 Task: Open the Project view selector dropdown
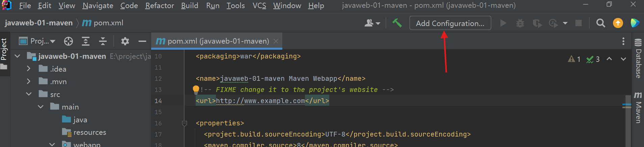37,41
